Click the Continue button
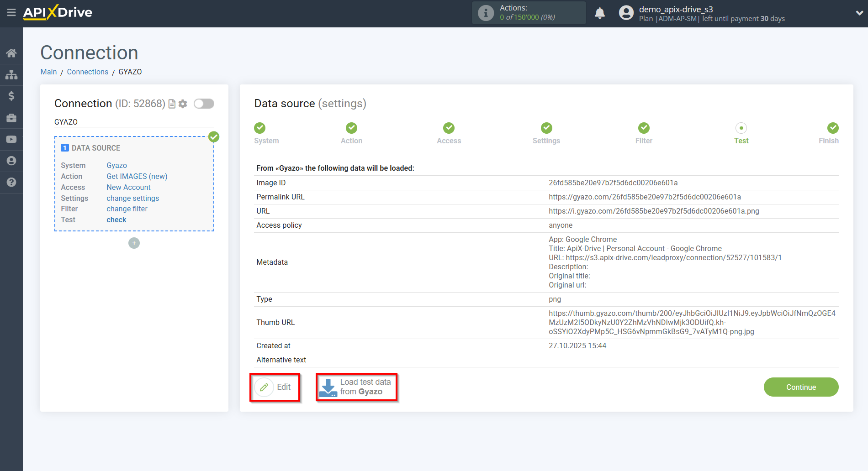Screen dimensions: 868x471 click(x=801, y=387)
